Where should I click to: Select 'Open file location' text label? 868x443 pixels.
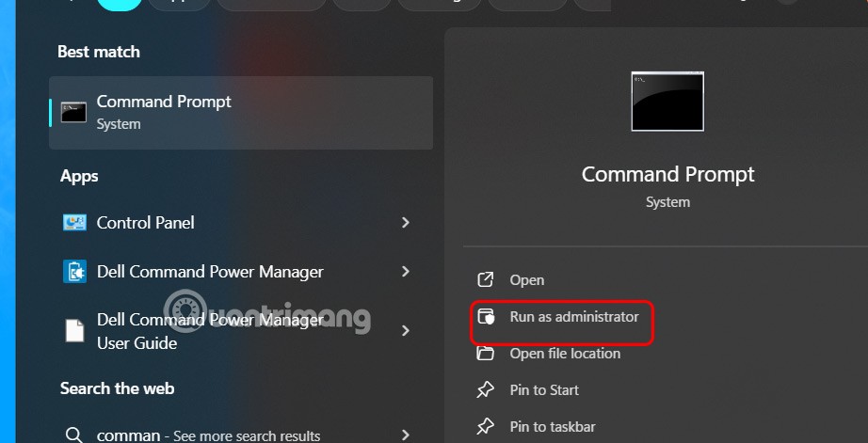coord(565,354)
